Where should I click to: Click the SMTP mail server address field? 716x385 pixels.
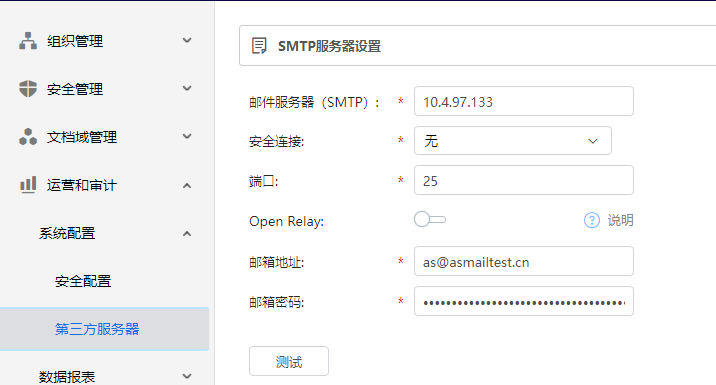coord(523,101)
